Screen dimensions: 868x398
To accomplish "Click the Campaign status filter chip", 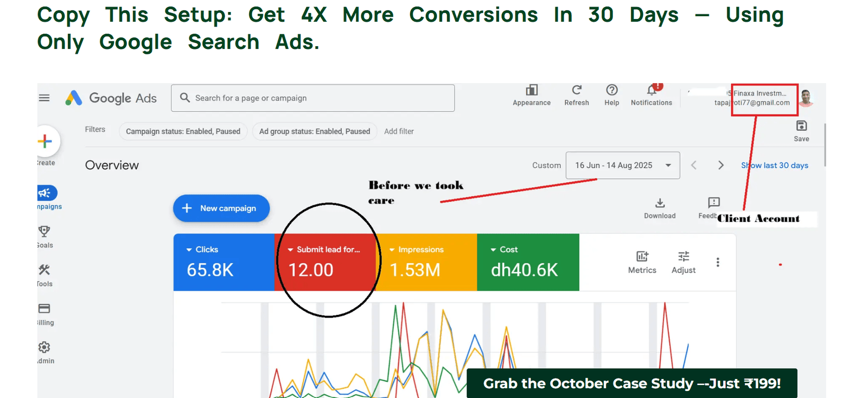I will tap(183, 131).
